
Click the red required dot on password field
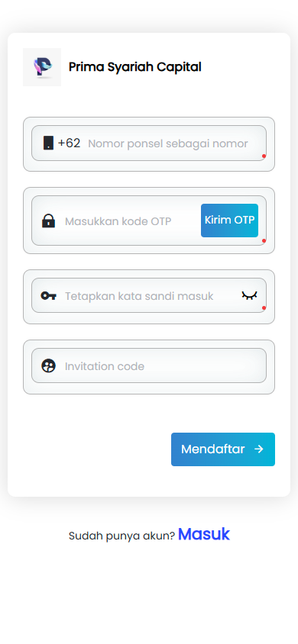point(264,308)
